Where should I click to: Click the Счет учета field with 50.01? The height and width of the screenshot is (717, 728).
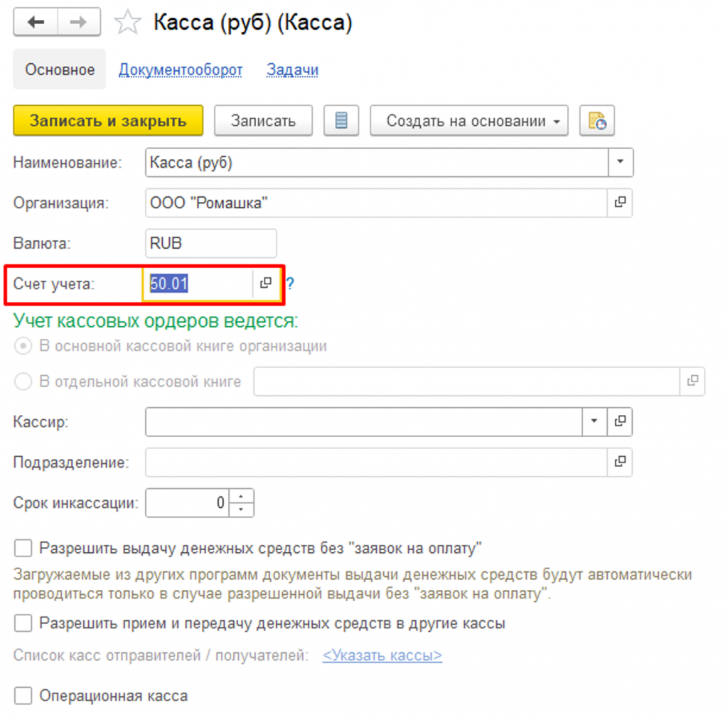(198, 283)
